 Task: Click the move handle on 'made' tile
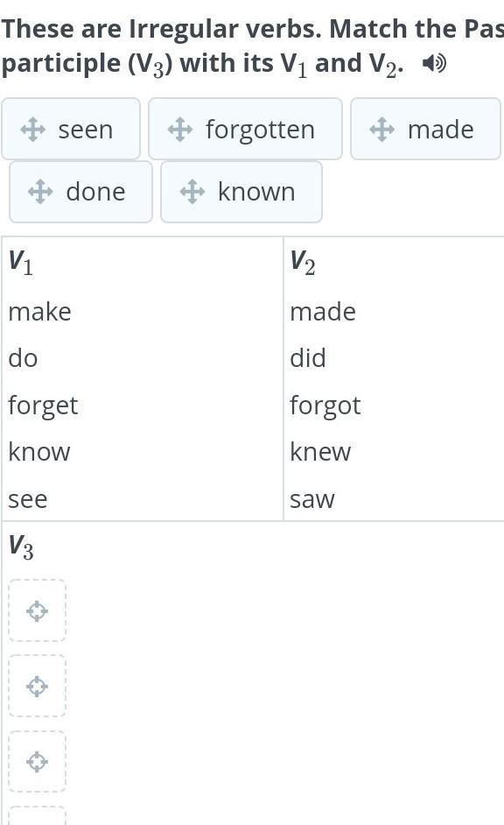click(382, 130)
